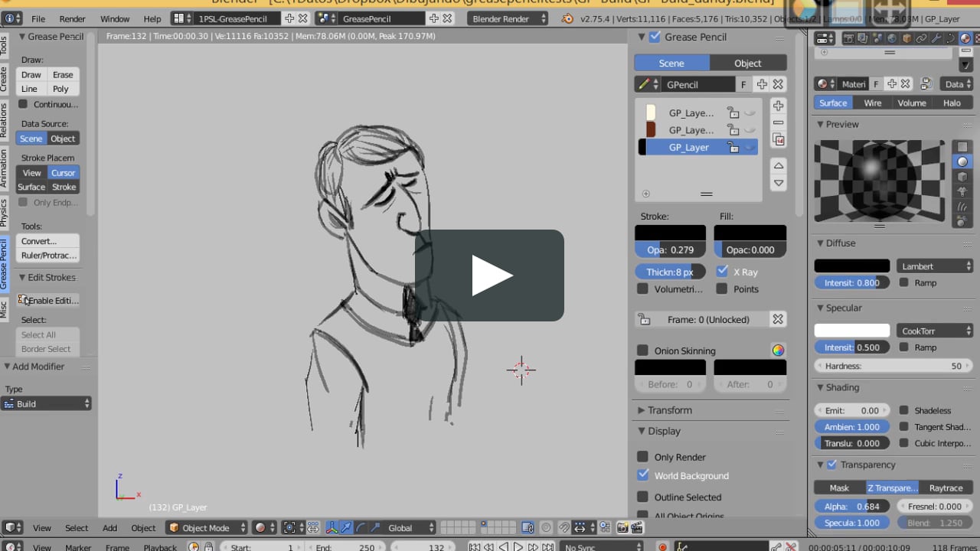Open the Global orientation dropdown
The width and height of the screenshot is (980, 551).
(410, 527)
